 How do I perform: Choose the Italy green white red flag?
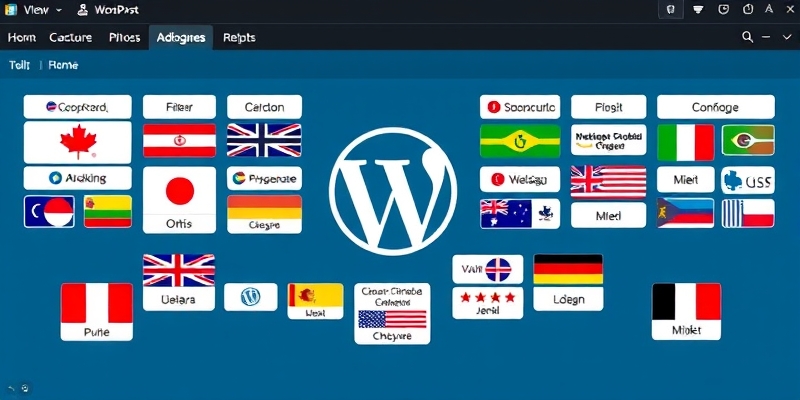tap(685, 142)
